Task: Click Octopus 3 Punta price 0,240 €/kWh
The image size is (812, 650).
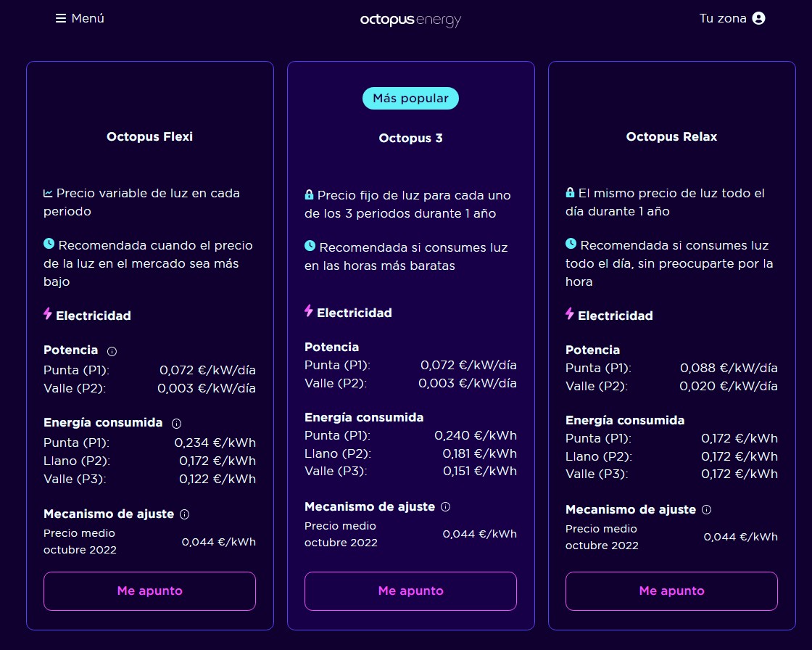Action: coord(476,435)
